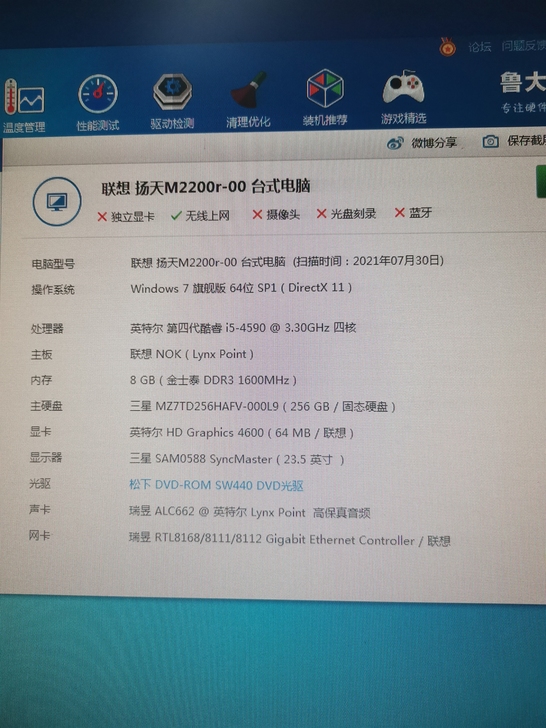
Task: Click the green check next to 无线上网
Action: click(x=176, y=215)
